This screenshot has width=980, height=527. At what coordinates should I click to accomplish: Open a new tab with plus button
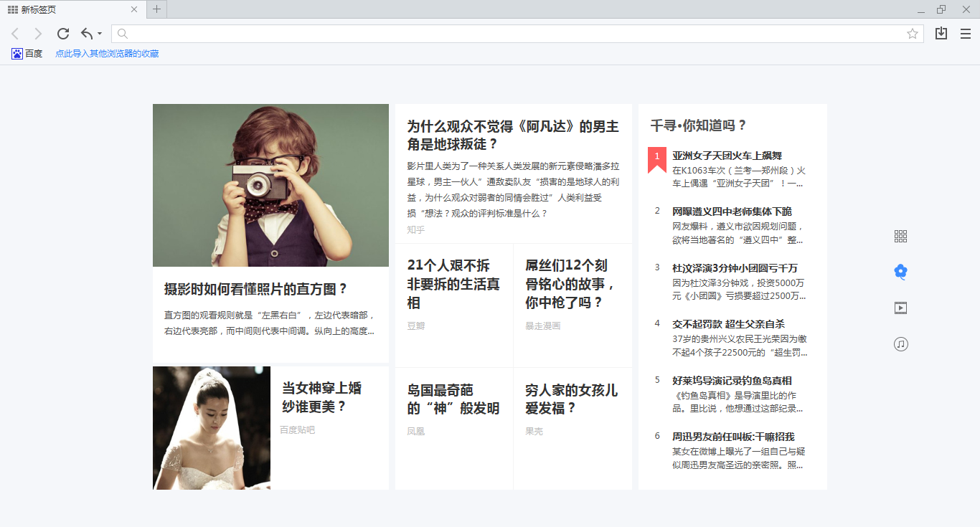click(156, 9)
